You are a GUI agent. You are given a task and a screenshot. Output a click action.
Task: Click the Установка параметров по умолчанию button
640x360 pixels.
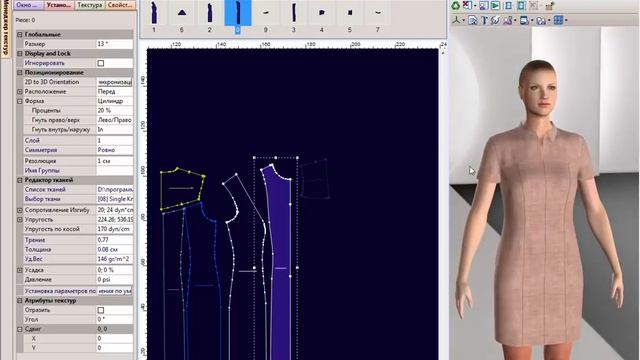115,291
